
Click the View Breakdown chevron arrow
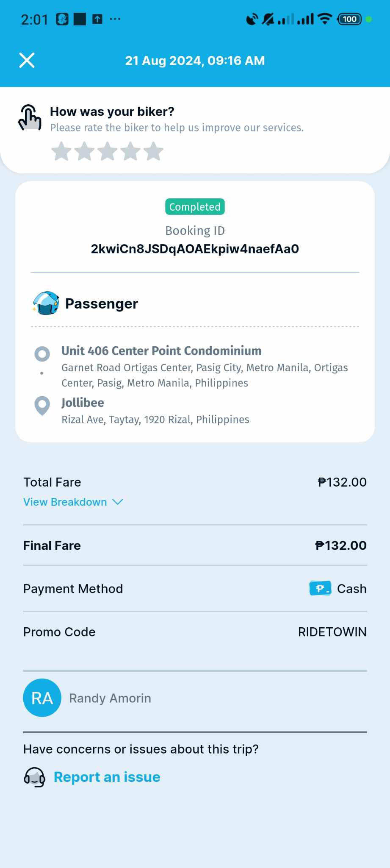pos(118,502)
